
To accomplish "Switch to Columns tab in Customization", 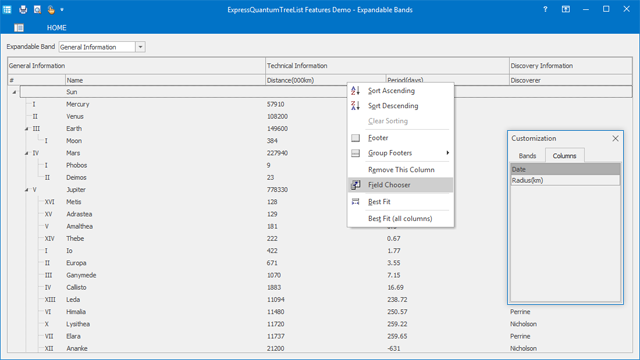I will (x=564, y=156).
